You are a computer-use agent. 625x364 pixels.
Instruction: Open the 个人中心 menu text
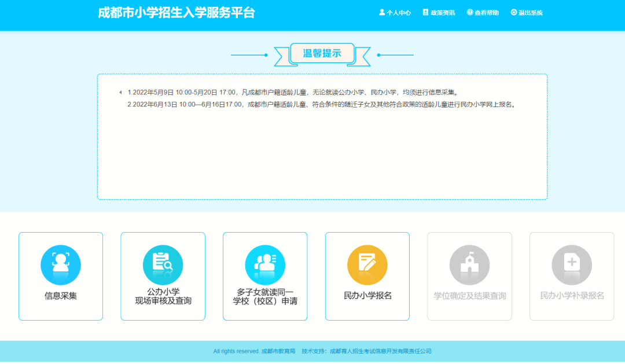click(399, 13)
